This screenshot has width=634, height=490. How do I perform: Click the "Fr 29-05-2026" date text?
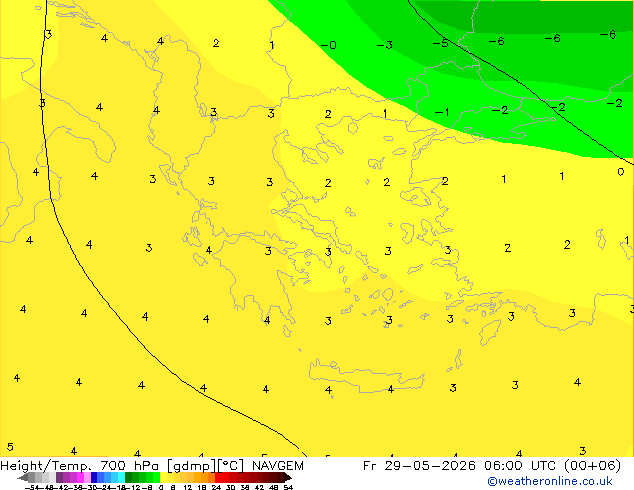point(419,466)
